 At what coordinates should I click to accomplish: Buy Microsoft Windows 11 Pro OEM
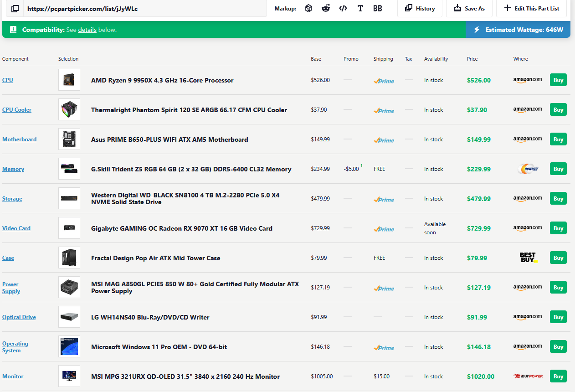tap(558, 346)
